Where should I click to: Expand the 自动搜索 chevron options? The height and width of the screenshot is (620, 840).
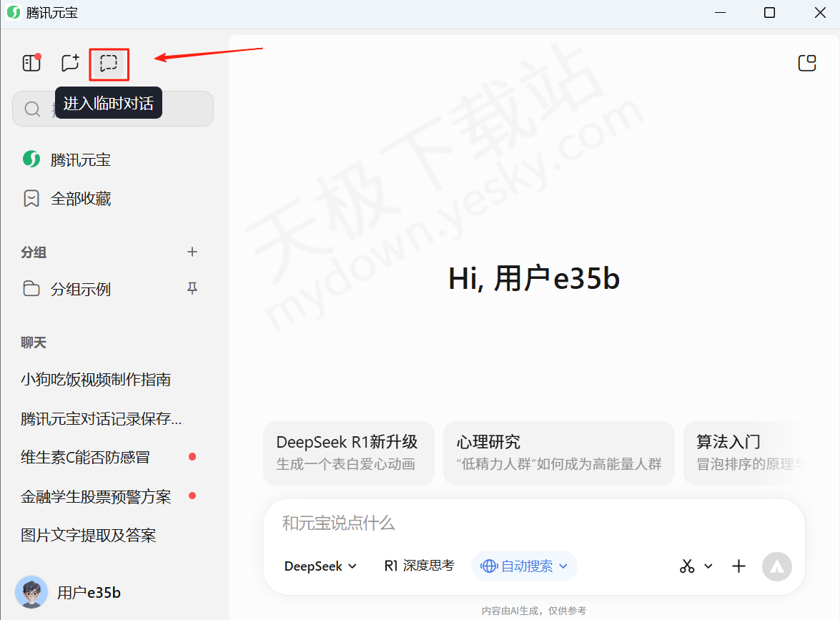click(563, 566)
